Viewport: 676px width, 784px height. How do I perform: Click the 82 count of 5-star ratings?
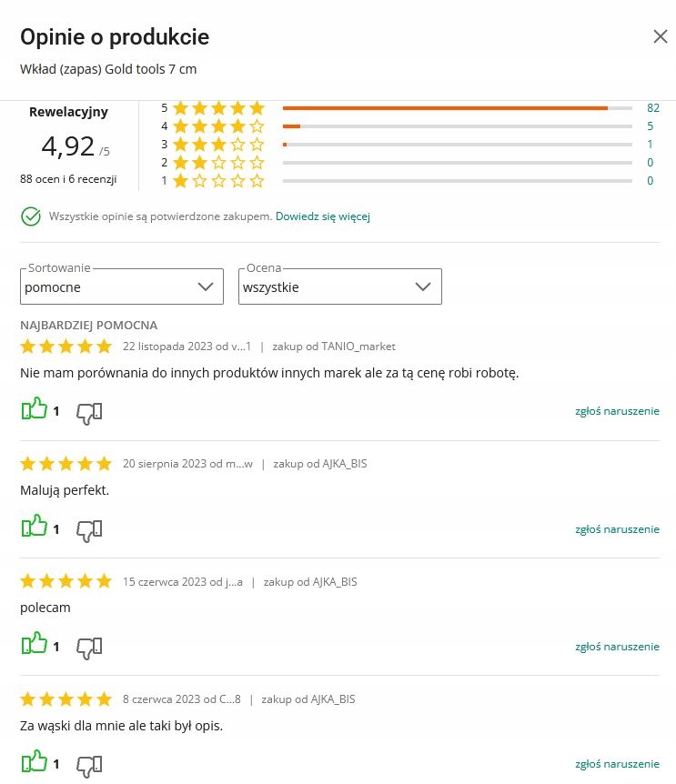pos(652,108)
